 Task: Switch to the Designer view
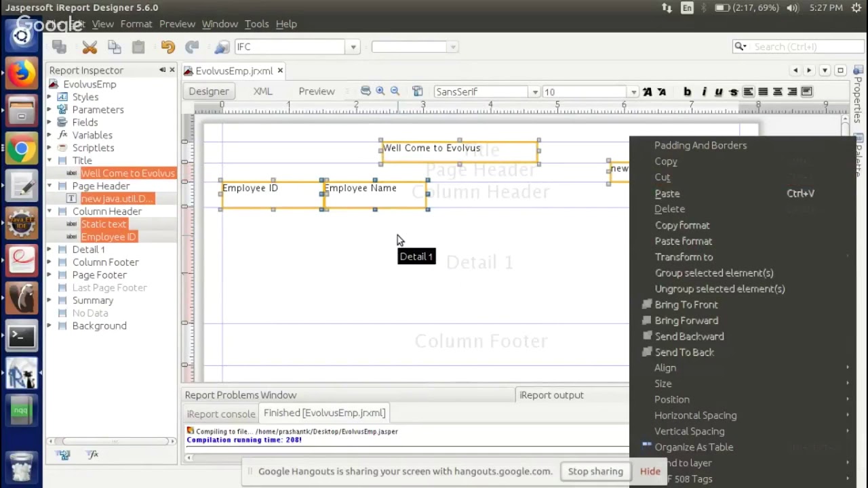209,91
